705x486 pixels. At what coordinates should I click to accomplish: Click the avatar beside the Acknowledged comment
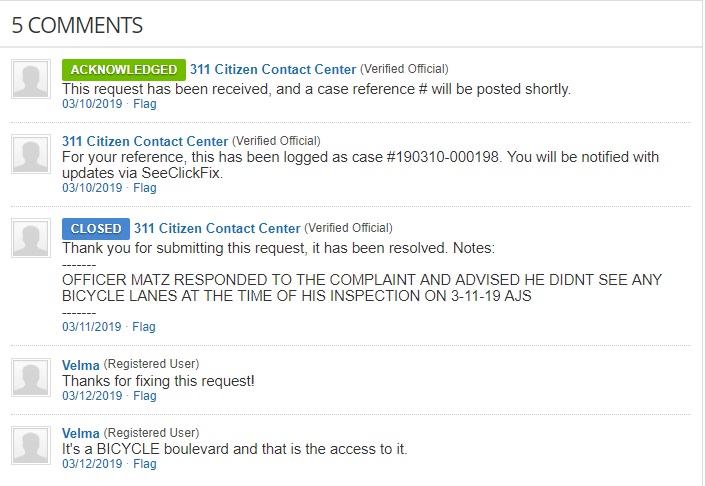click(31, 79)
